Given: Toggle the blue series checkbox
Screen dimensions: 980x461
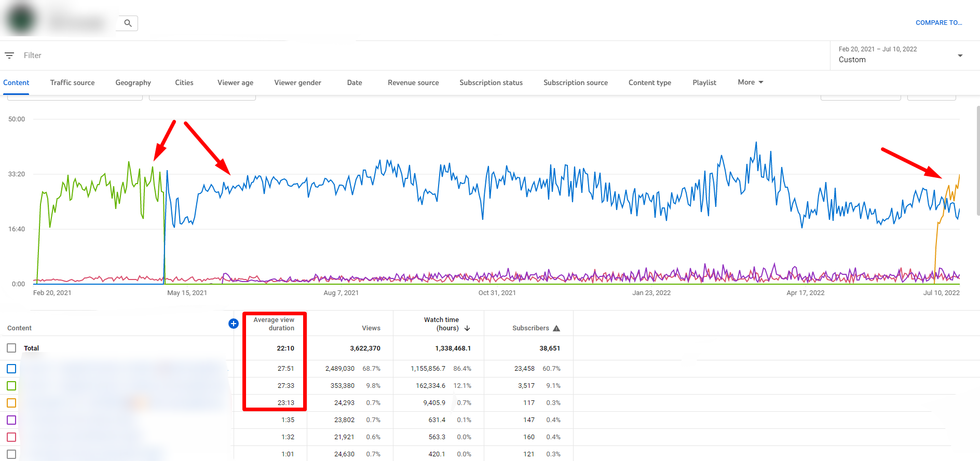Looking at the screenshot, I should [11, 369].
